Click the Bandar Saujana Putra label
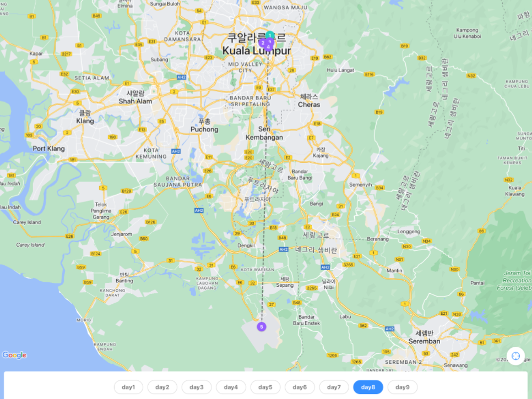 (x=178, y=182)
